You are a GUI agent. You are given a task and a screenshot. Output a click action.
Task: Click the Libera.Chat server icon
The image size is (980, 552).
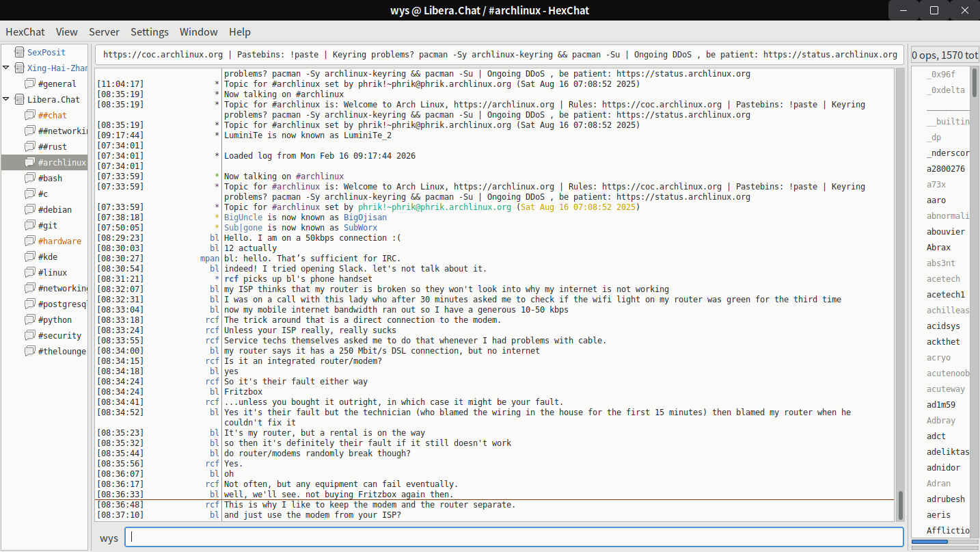point(18,99)
